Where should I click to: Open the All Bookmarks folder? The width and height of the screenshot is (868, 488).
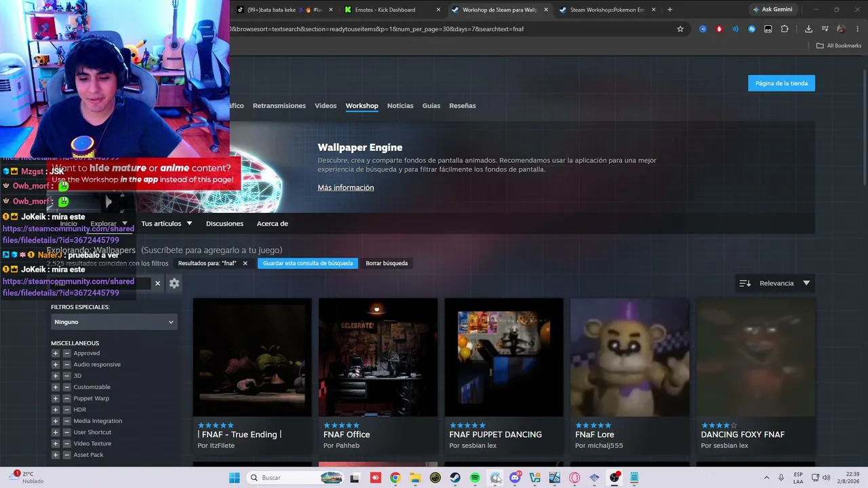839,45
